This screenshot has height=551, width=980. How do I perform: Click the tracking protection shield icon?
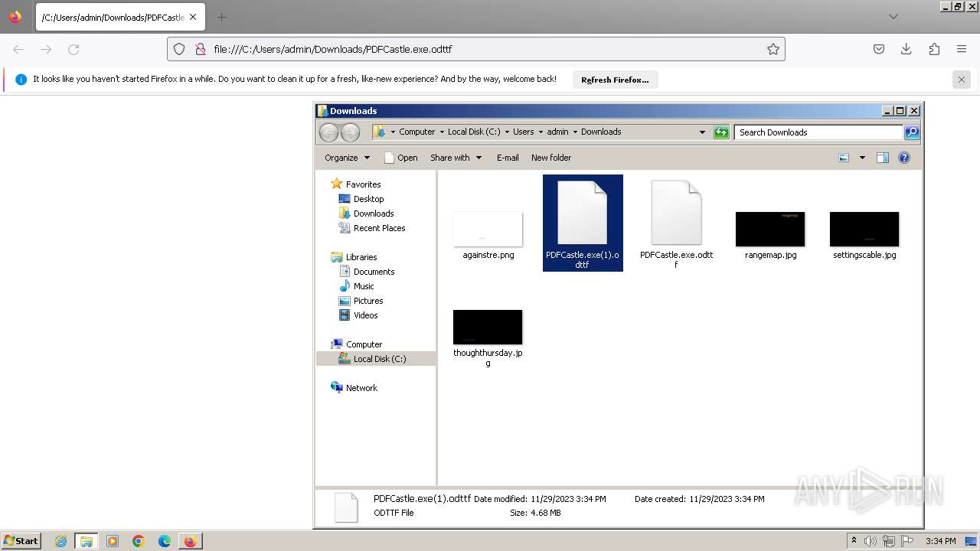179,49
